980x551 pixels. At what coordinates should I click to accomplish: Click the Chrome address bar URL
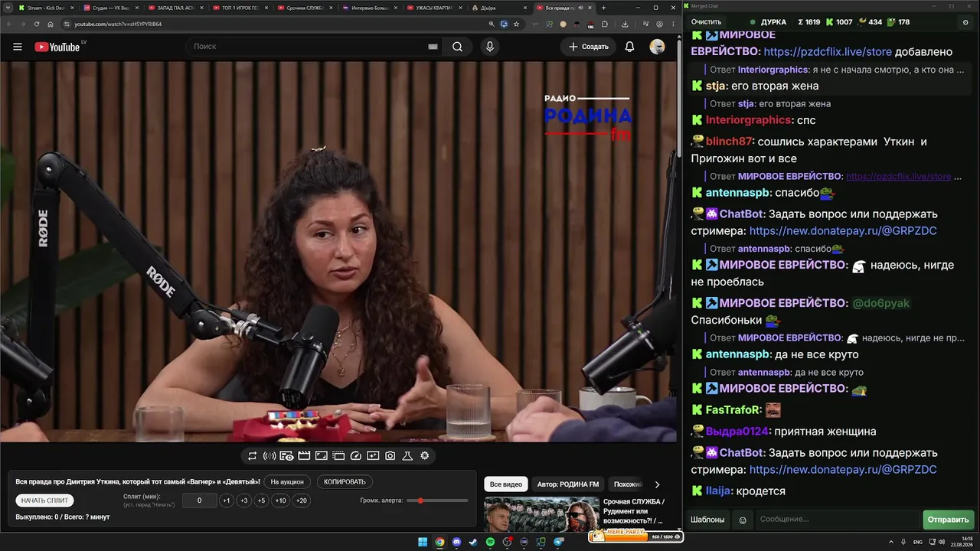tap(118, 24)
